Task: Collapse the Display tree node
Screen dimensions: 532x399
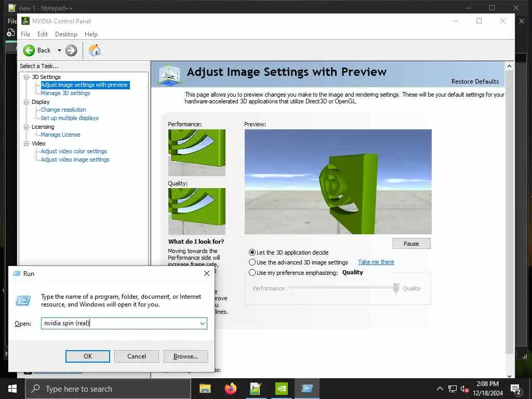Action: tap(26, 102)
